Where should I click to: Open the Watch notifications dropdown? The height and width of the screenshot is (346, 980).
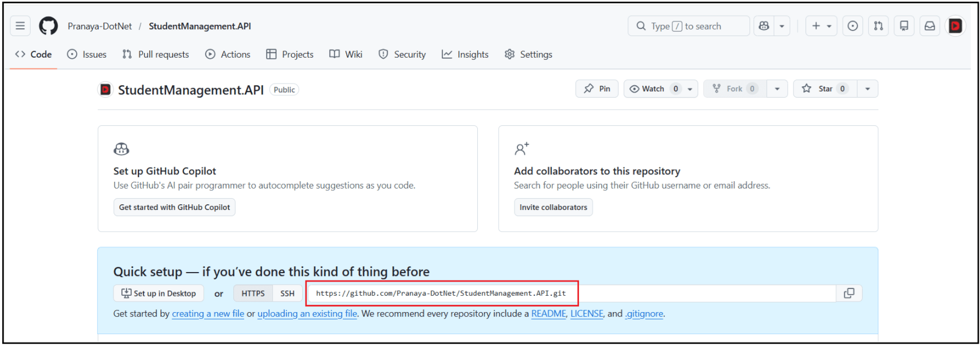coord(661,89)
